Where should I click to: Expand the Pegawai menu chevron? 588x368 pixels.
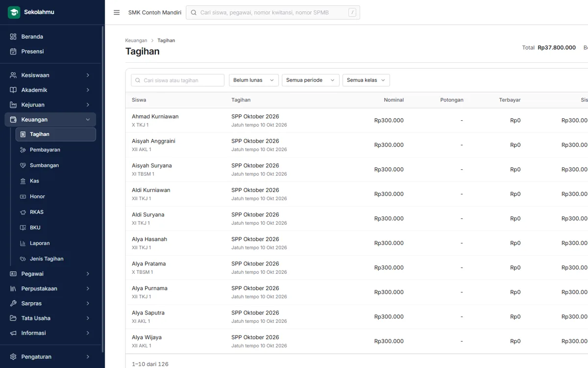point(88,274)
